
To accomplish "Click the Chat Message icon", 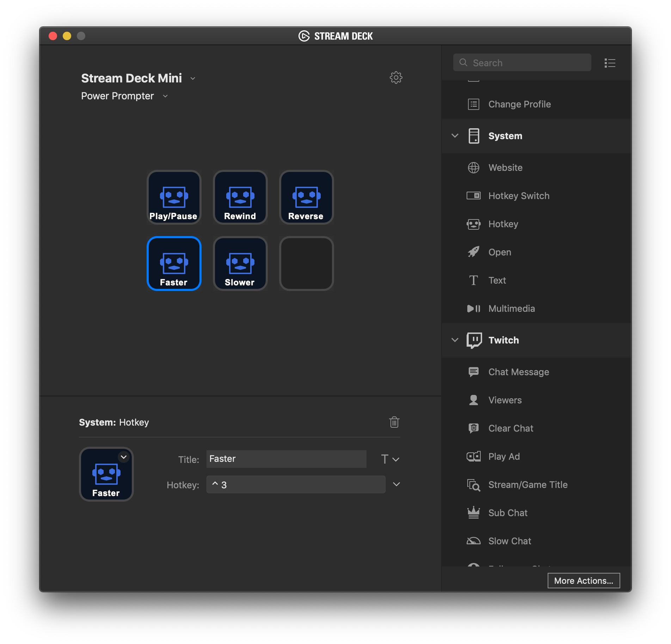I will pyautogui.click(x=473, y=372).
